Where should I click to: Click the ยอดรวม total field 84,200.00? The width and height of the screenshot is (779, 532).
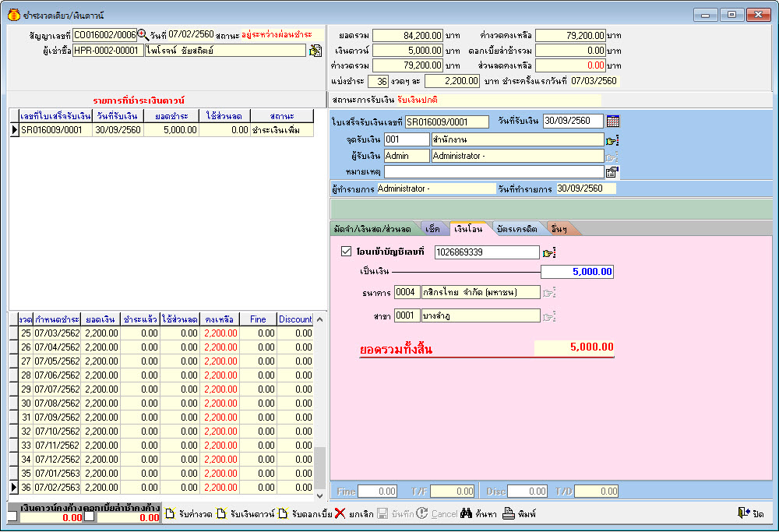[x=408, y=35]
